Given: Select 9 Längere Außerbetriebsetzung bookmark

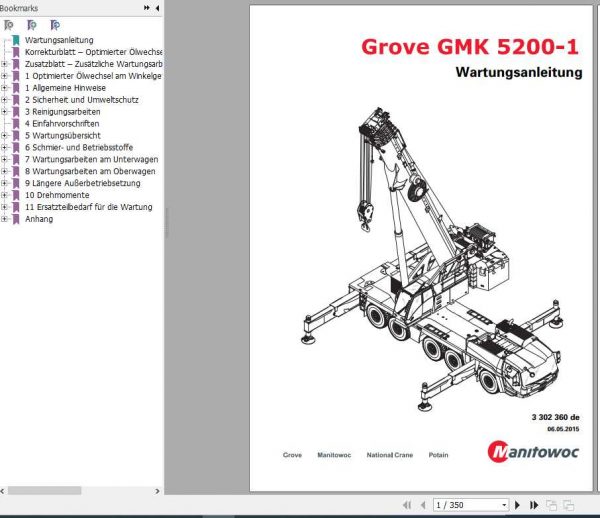Looking at the screenshot, I should click(83, 183).
